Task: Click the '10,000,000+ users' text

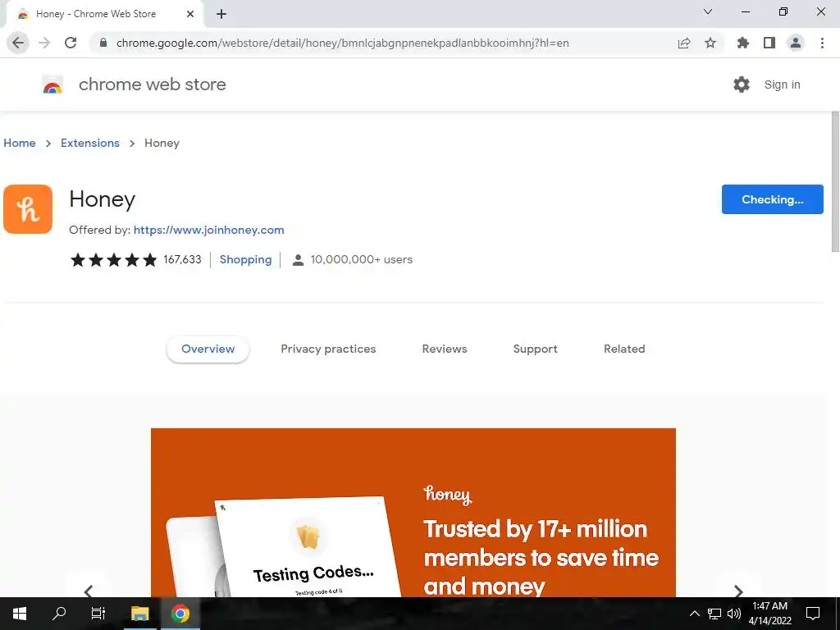Action: coord(362,259)
